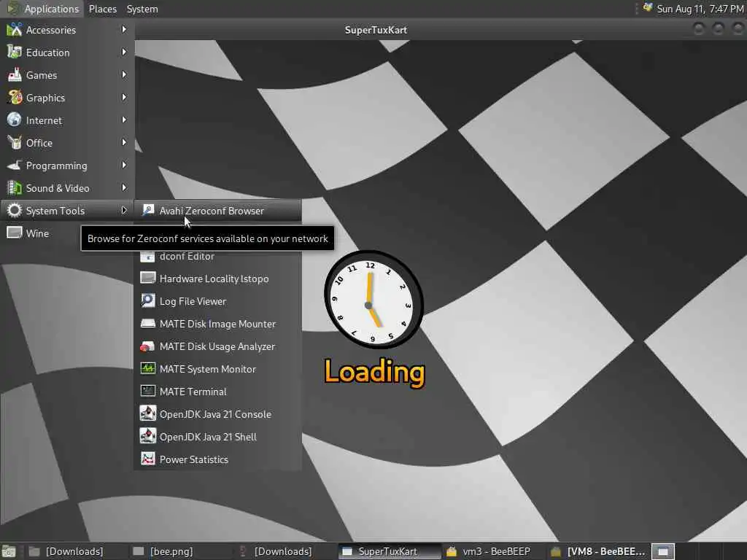747x560 pixels.
Task: Open Log File Viewer entry
Action: (x=218, y=301)
